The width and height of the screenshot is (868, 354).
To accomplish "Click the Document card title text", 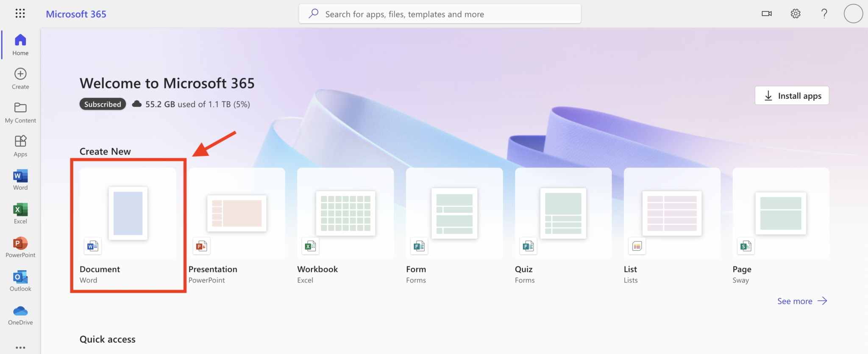I will pyautogui.click(x=100, y=269).
